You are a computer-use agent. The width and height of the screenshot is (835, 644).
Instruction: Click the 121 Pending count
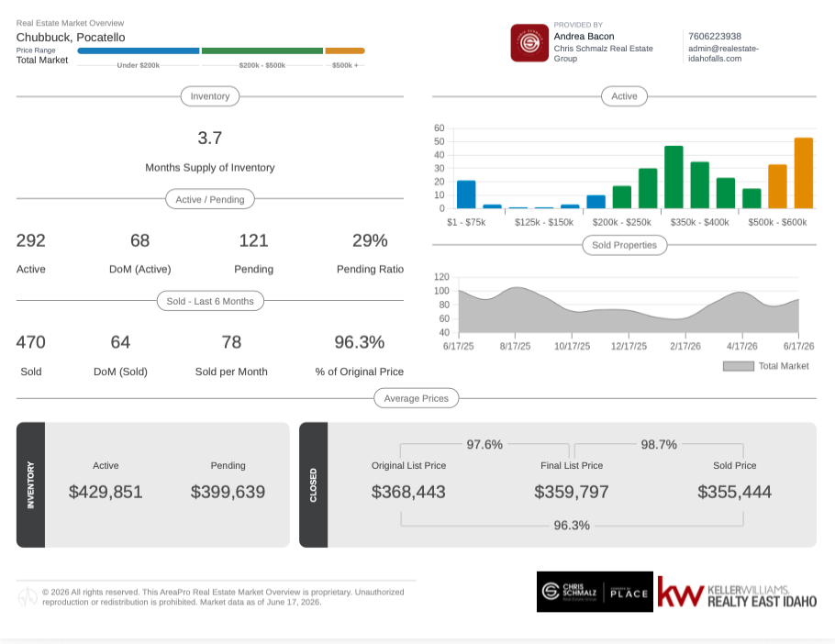coord(253,240)
